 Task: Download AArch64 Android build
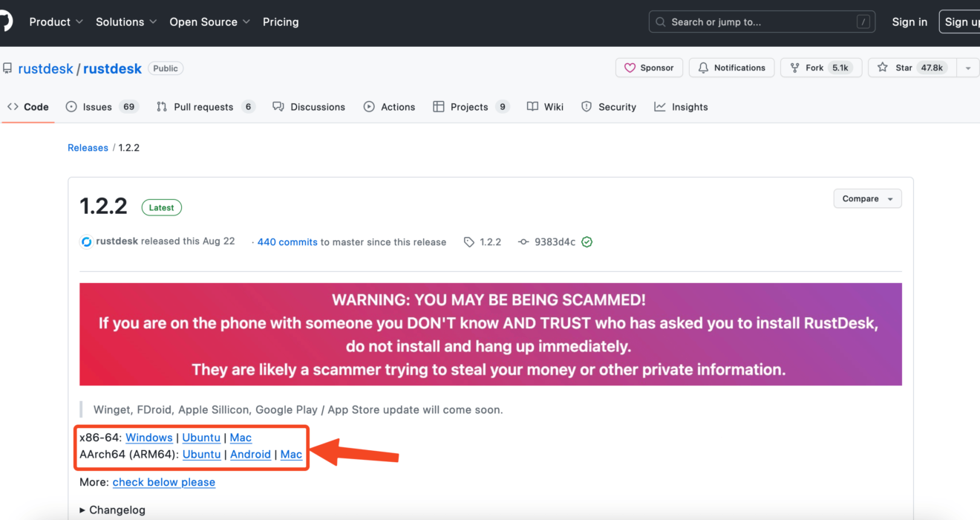point(250,454)
